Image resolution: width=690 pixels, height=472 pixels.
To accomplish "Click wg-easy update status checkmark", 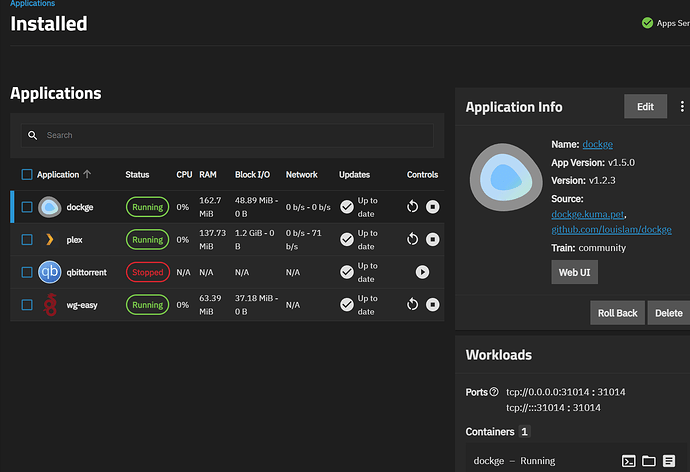I will (x=347, y=304).
